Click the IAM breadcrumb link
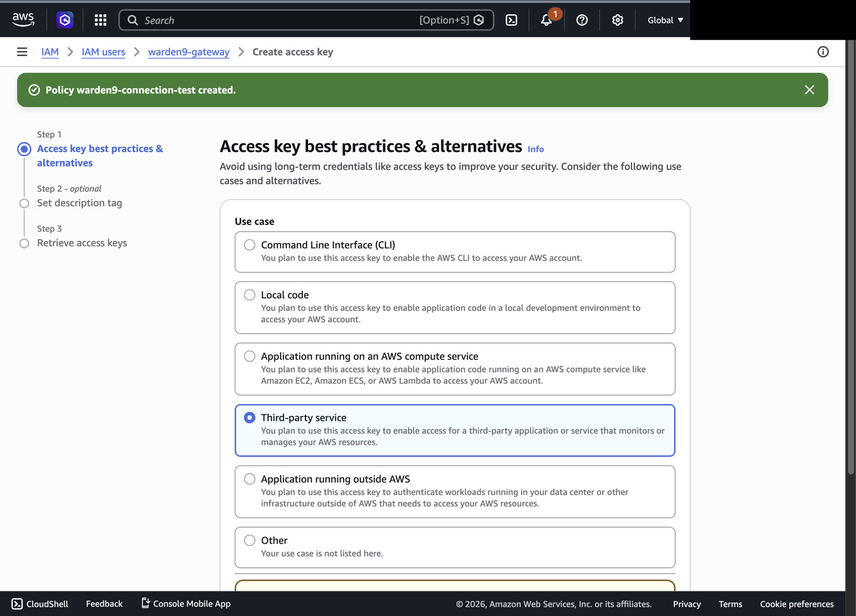 tap(50, 52)
